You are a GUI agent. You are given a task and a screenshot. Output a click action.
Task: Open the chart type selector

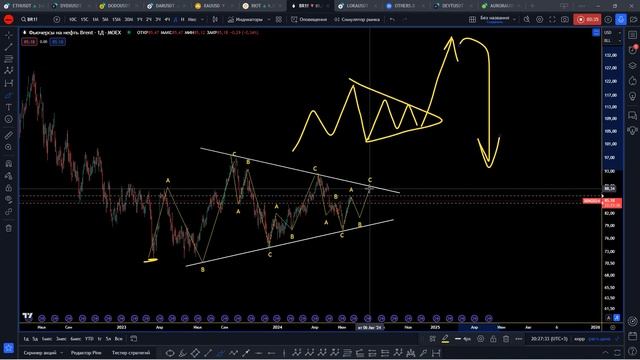pyautogui.click(x=215, y=19)
